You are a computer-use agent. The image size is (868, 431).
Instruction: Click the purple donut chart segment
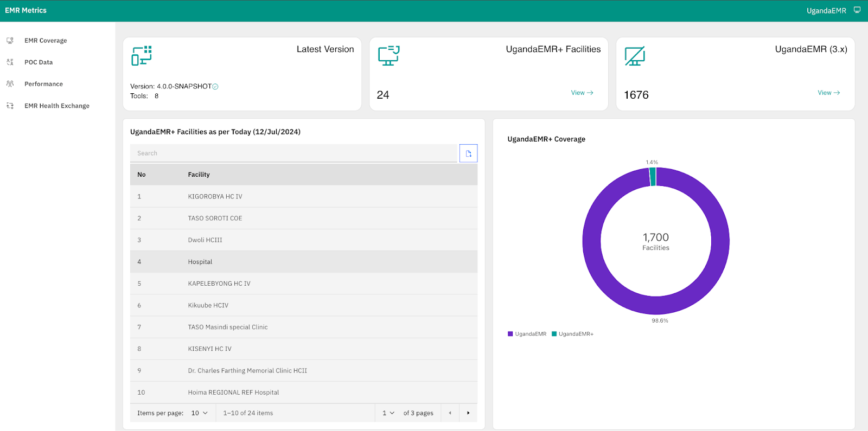656,305
